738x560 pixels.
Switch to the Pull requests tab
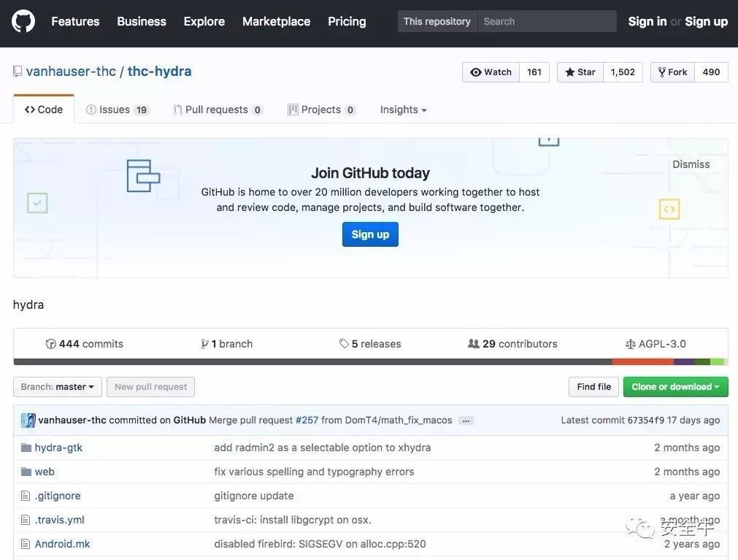pos(218,110)
